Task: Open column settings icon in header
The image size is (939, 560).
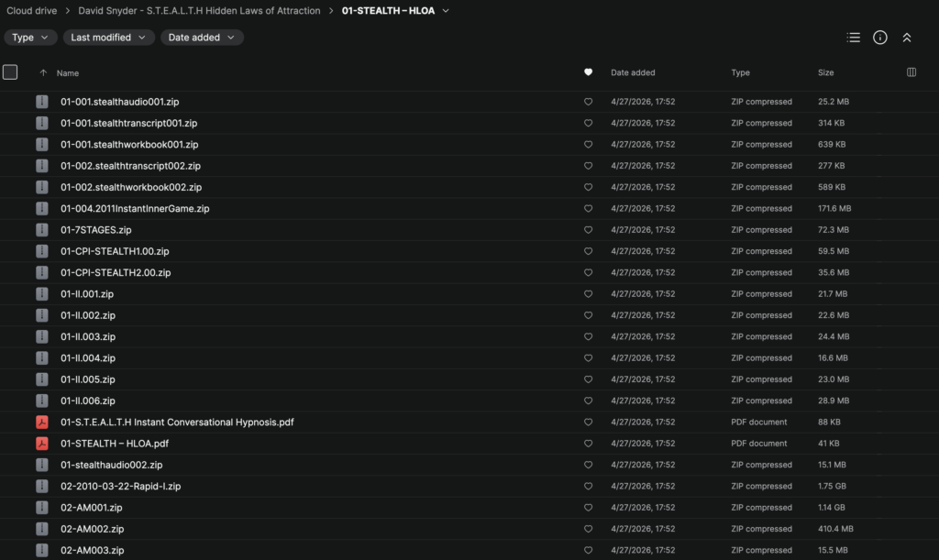Action: point(911,72)
